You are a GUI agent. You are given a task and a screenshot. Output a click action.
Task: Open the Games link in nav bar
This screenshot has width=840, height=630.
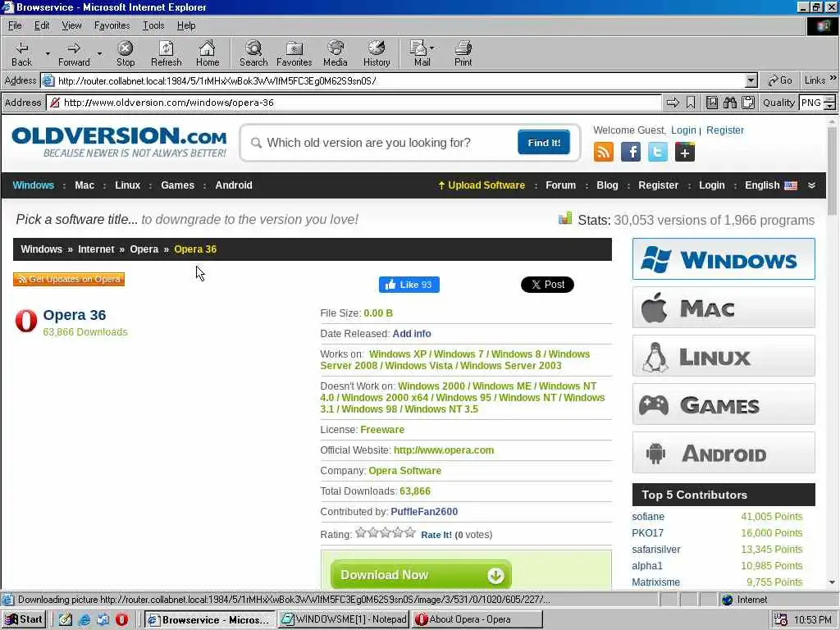pyautogui.click(x=177, y=185)
